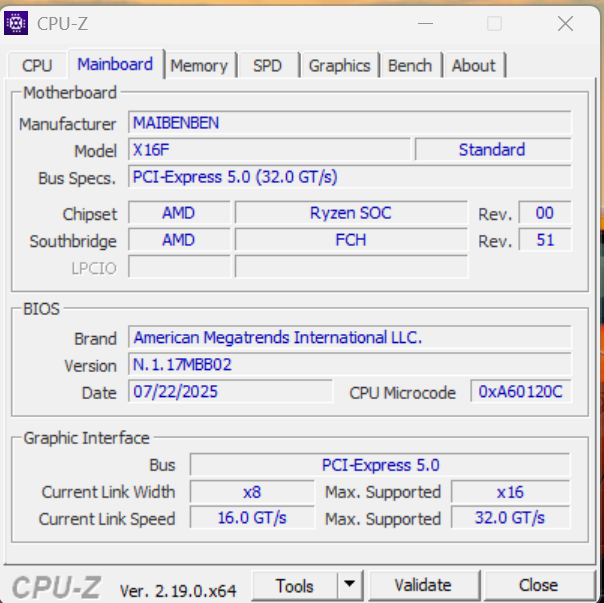Click the Chipset Rev. 00 value
This screenshot has width=604, height=603.
[545, 213]
